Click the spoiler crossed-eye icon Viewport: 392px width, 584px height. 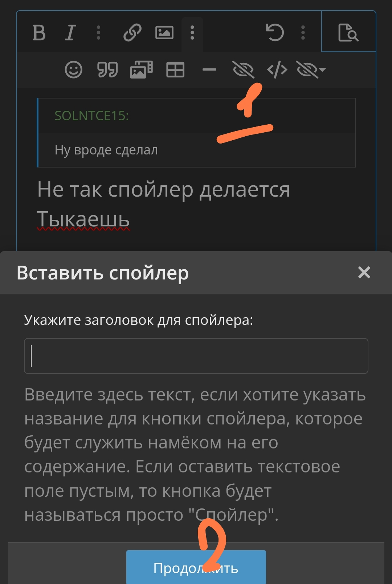pos(243,69)
